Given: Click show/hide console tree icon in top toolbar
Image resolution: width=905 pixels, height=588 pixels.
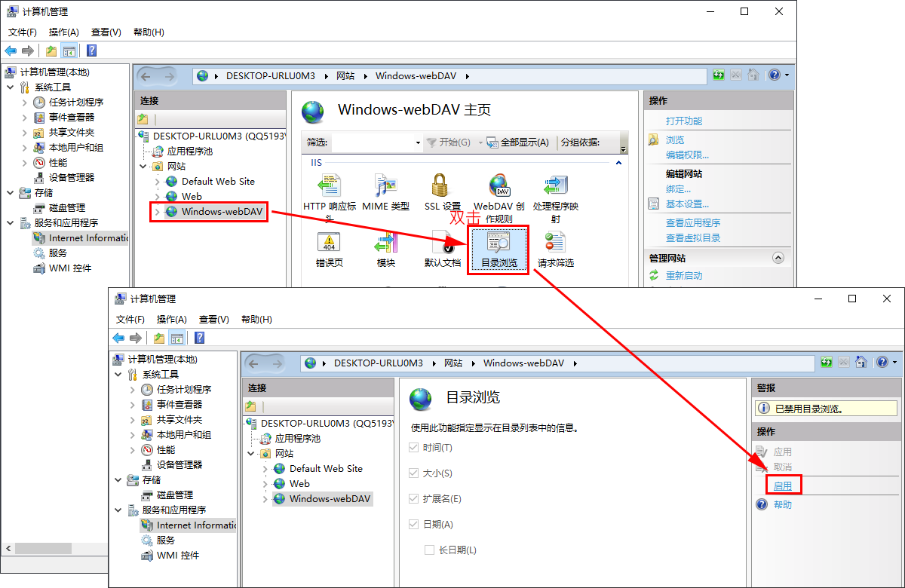Looking at the screenshot, I should [x=69, y=51].
